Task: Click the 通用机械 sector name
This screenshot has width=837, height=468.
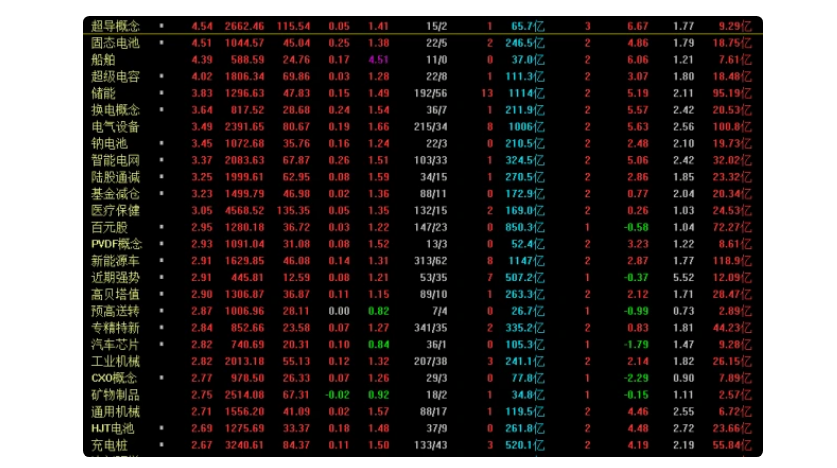Action: pyautogui.click(x=115, y=411)
